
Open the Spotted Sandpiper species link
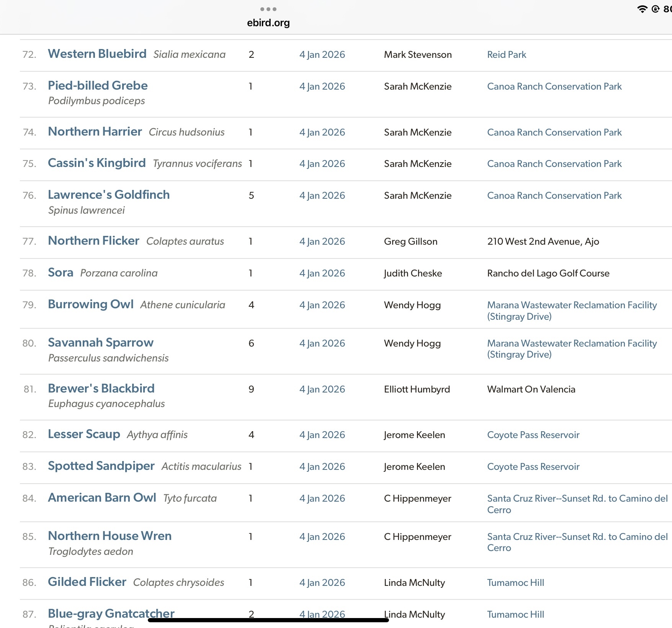(x=101, y=466)
